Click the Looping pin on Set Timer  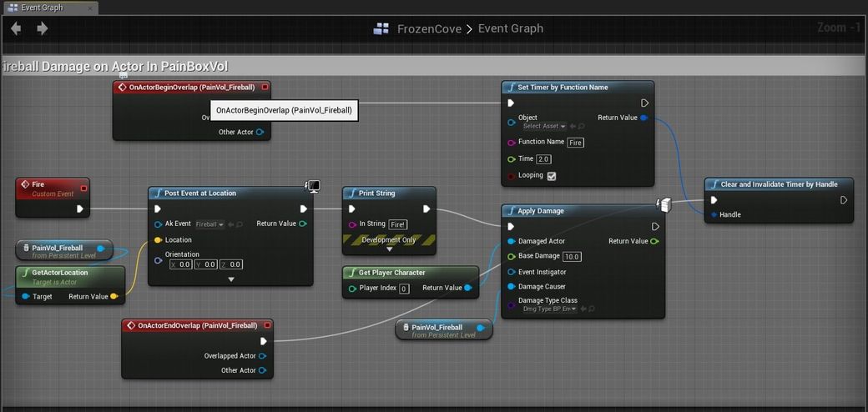[x=512, y=176]
